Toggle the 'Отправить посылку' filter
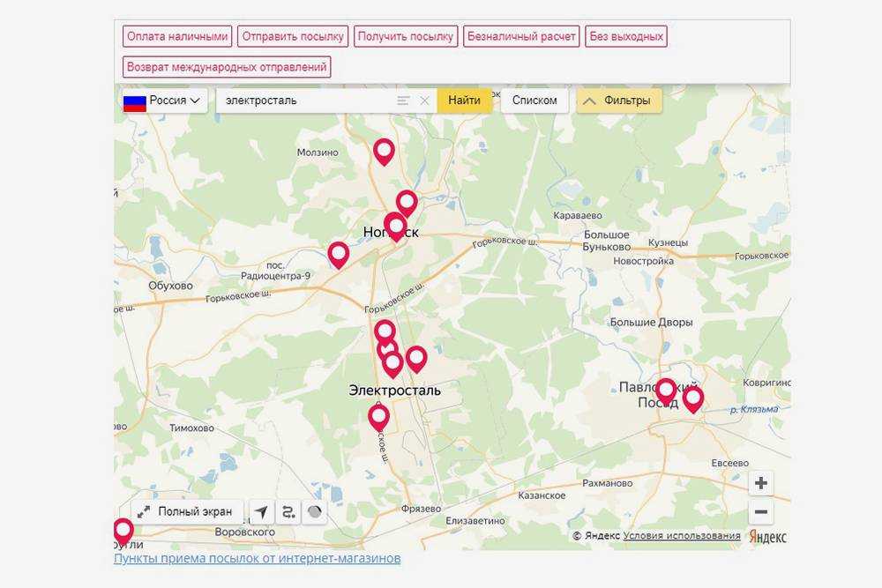This screenshot has width=882, height=588. tap(293, 36)
